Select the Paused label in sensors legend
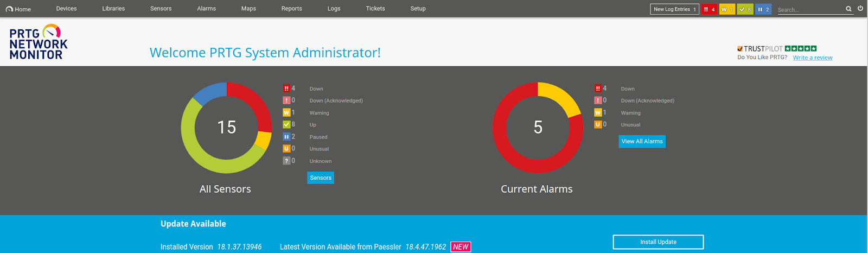This screenshot has width=868, height=253. (318, 137)
